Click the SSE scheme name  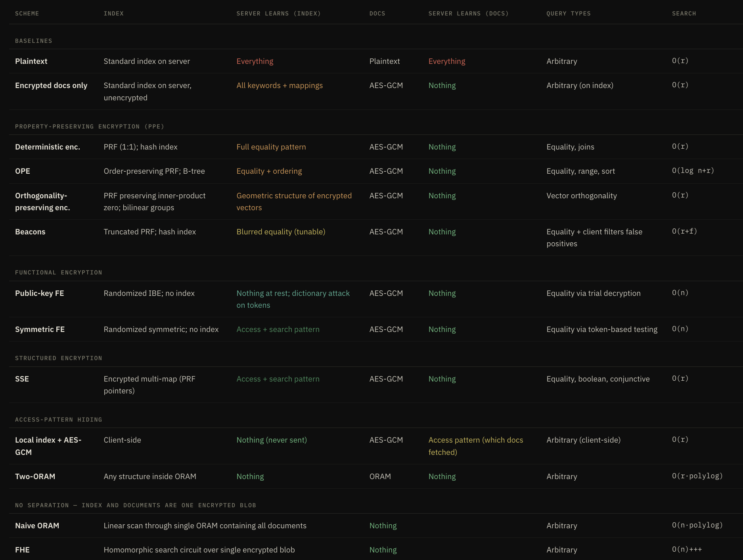tap(22, 379)
